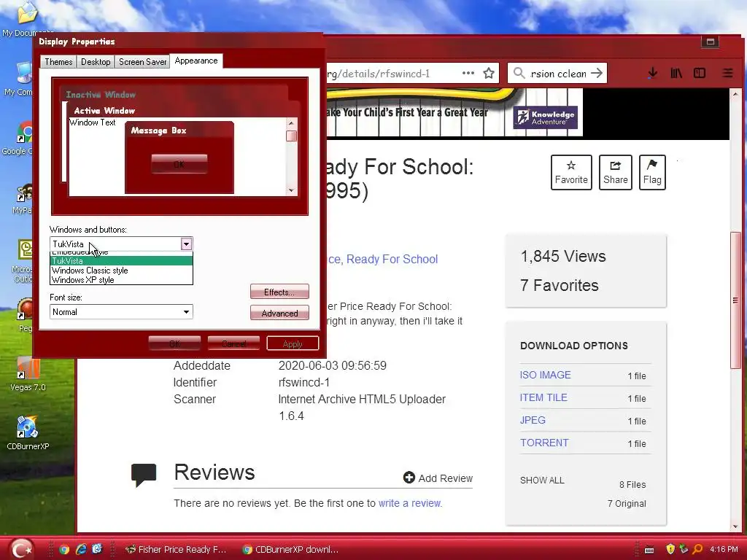Switch to the Desktop tab

pos(96,62)
